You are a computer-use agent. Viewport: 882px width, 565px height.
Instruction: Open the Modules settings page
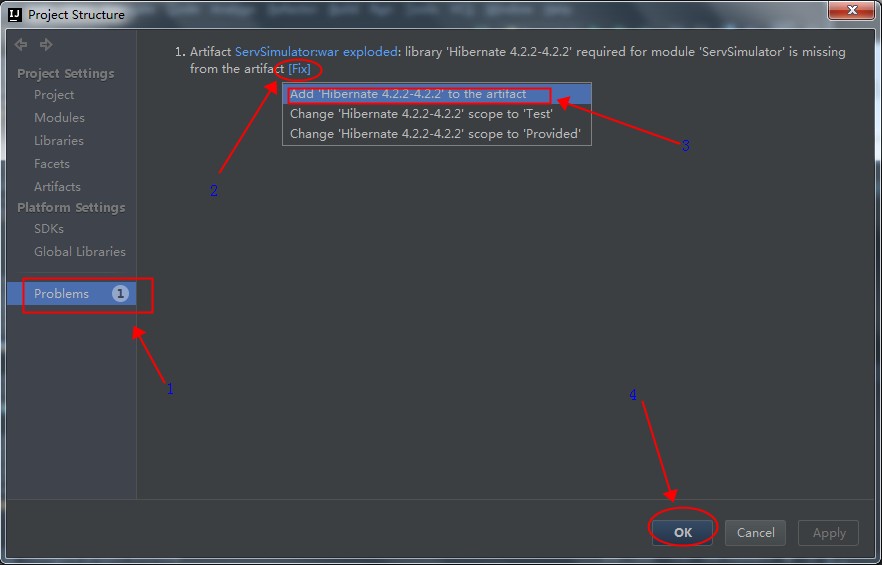click(x=59, y=118)
